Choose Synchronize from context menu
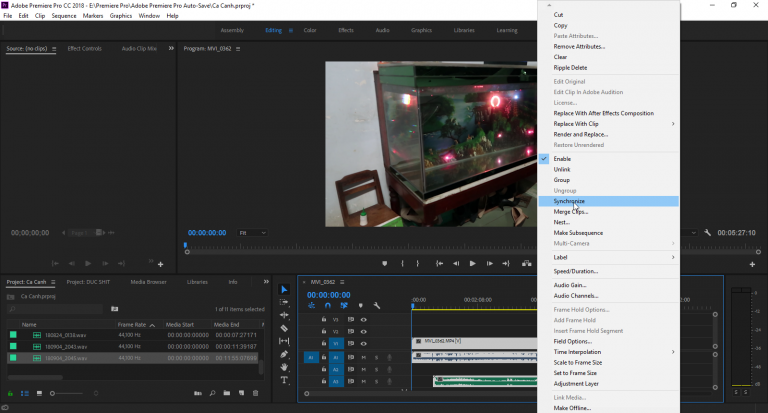 tap(608, 201)
